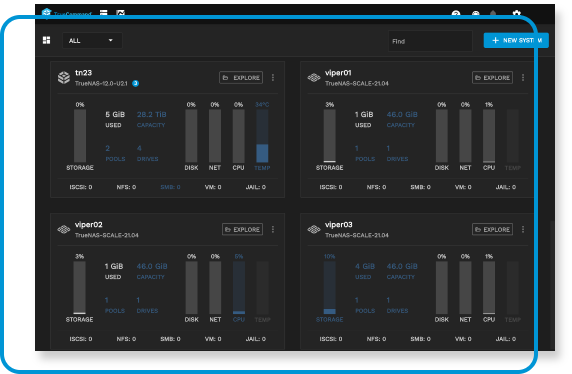The width and height of the screenshot is (572, 374).
Task: Select the tn23 DISK activity bar
Action: 191,136
